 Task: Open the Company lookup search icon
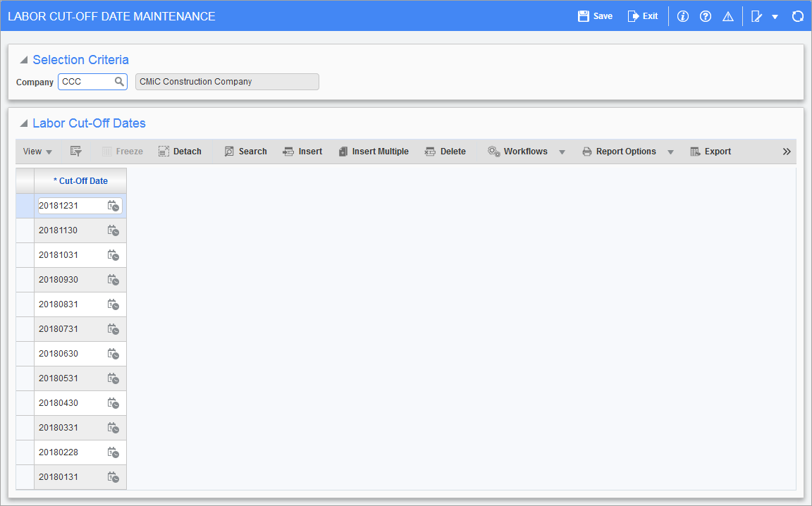(119, 82)
